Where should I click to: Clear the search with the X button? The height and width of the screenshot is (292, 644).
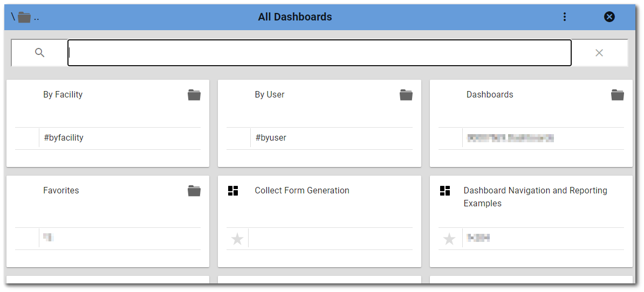pyautogui.click(x=599, y=52)
